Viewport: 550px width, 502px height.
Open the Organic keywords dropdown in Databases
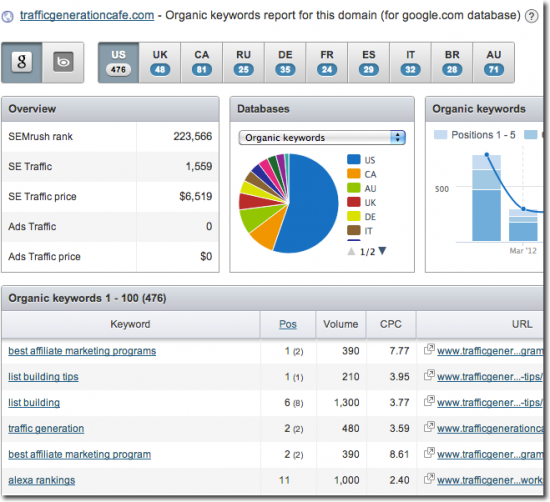[322, 138]
